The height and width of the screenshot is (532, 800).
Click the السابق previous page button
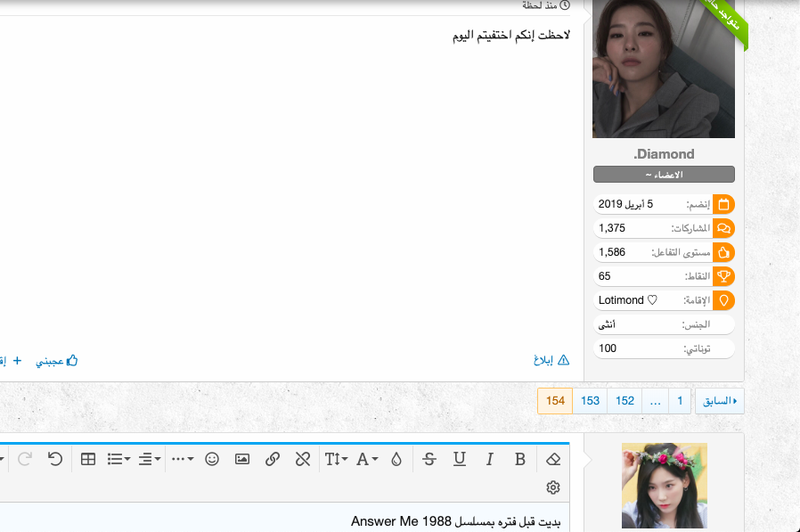[x=720, y=401]
